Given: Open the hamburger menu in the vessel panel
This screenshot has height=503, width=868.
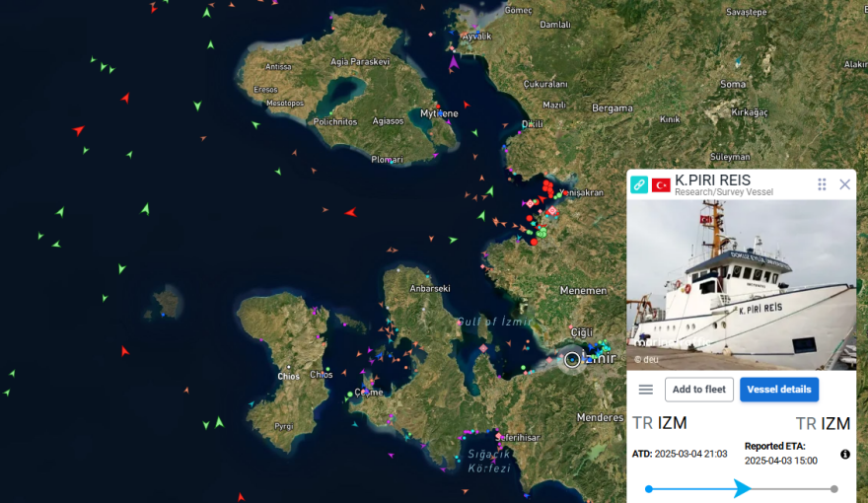Looking at the screenshot, I should point(646,390).
